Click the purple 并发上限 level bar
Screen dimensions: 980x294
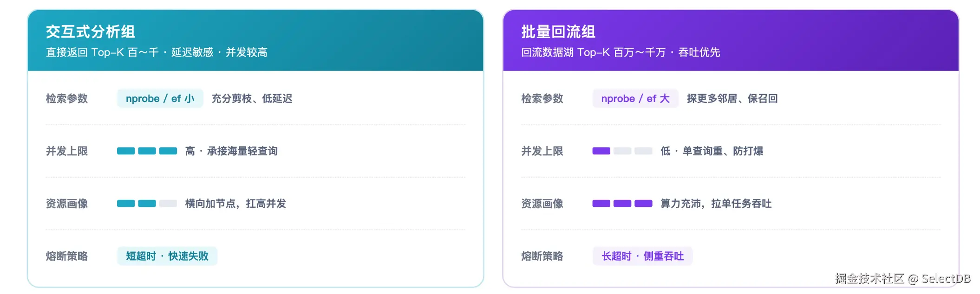[x=622, y=151]
